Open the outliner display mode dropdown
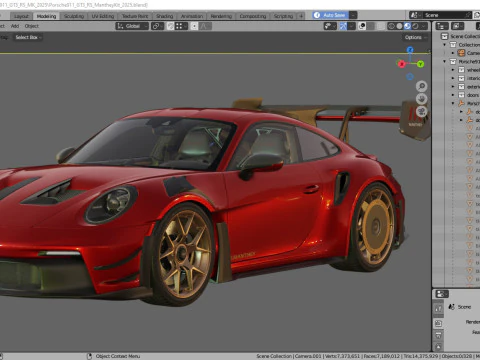 click(x=457, y=26)
